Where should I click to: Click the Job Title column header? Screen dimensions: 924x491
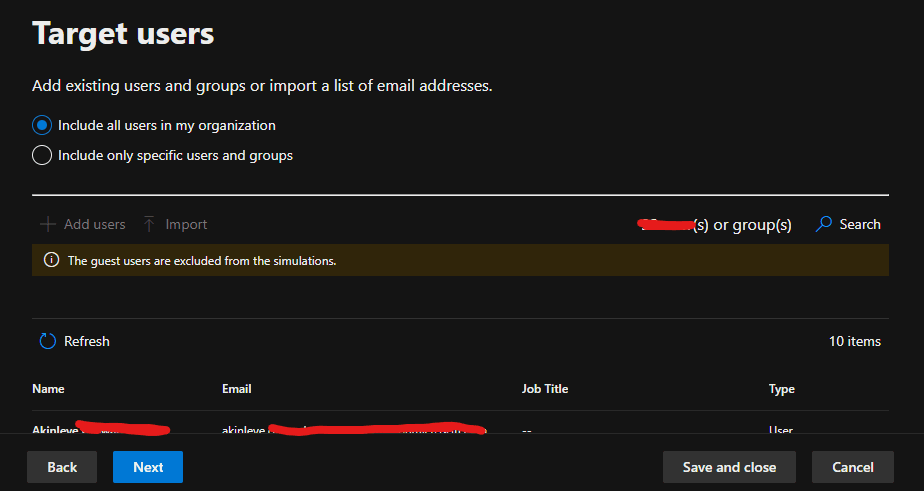[545, 389]
